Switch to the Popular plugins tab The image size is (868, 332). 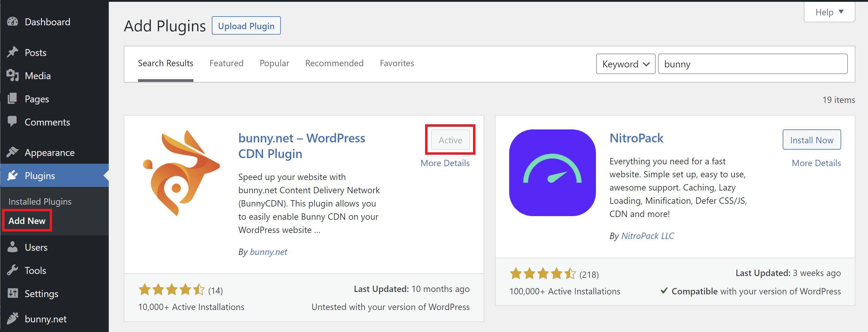click(274, 63)
